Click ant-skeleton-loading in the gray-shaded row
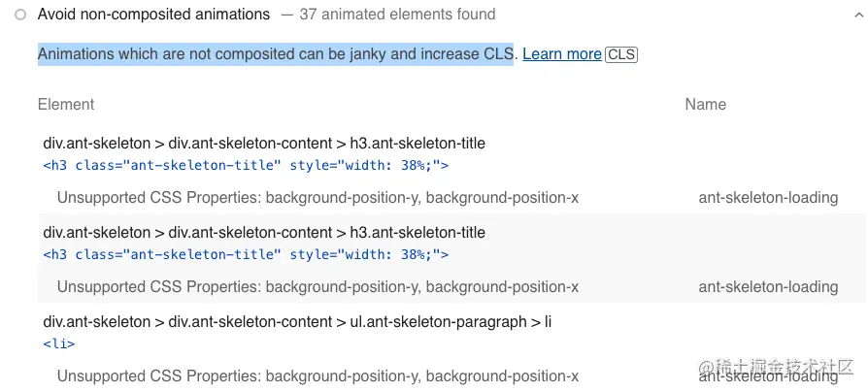868x391 pixels. [x=768, y=287]
